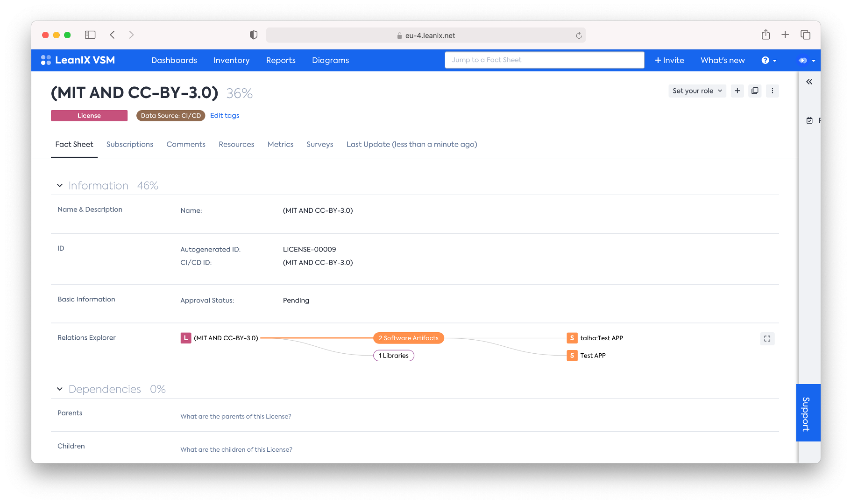851x504 pixels.
Task: Open the privacy shield icon
Action: point(254,35)
